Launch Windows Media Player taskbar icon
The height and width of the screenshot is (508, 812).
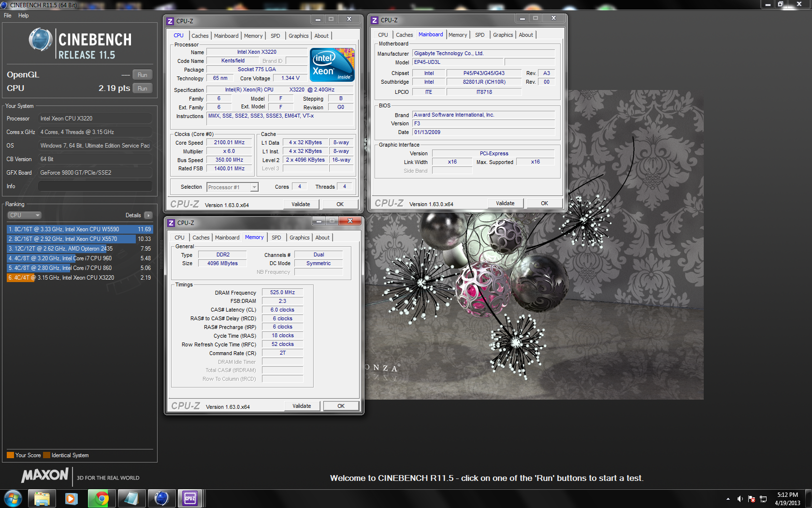click(x=72, y=498)
